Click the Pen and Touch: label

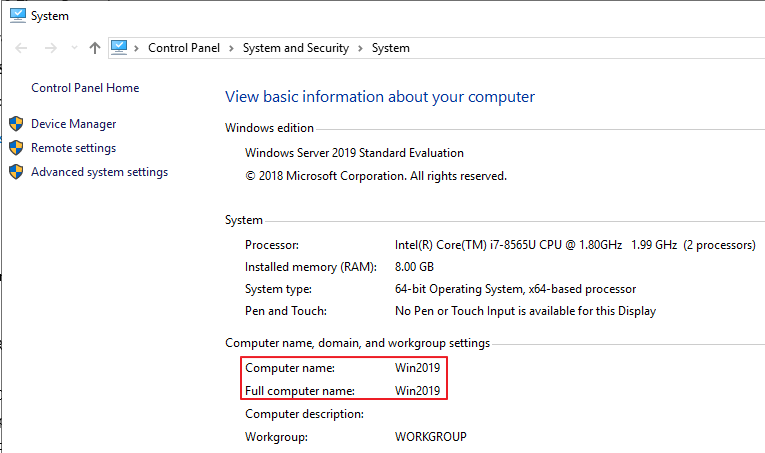pos(286,311)
